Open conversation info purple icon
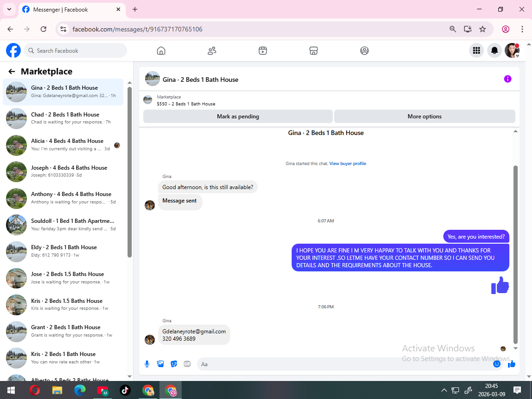The image size is (532, 399). pos(508,79)
